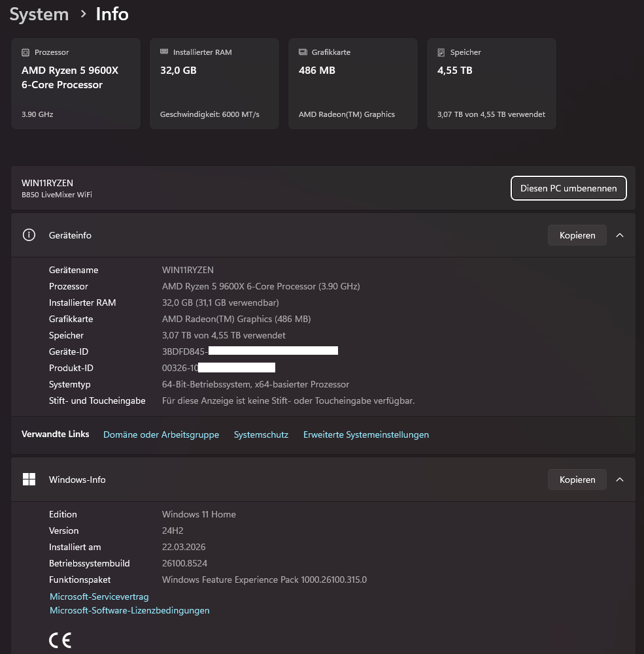Open Erweiterte Systemeinstellungen link
This screenshot has width=644, height=654.
[366, 434]
